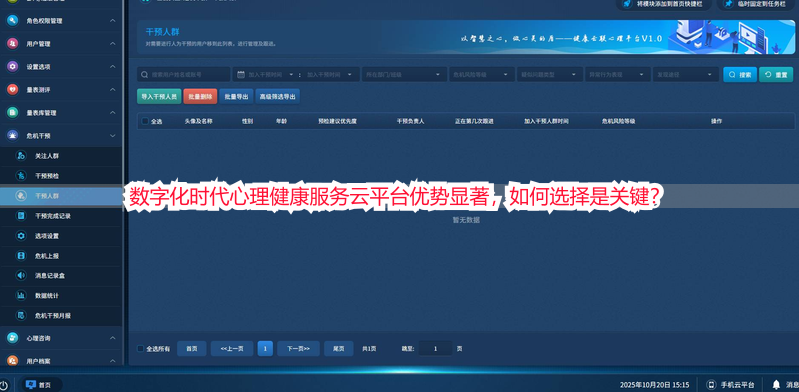Click the 尾页 pagination button
799x392 pixels.
(339, 349)
